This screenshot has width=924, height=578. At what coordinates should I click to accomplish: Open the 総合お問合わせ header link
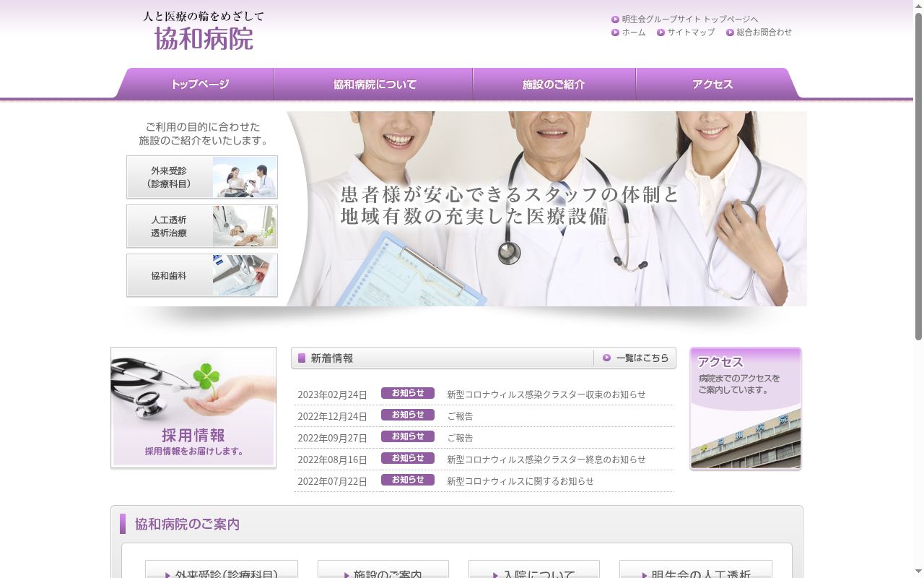pos(764,33)
